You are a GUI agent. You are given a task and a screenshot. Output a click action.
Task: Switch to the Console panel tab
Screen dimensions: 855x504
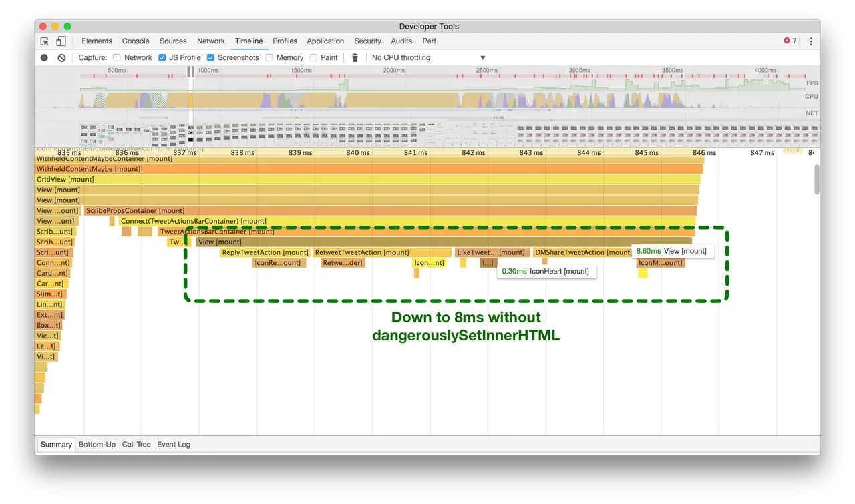click(136, 41)
